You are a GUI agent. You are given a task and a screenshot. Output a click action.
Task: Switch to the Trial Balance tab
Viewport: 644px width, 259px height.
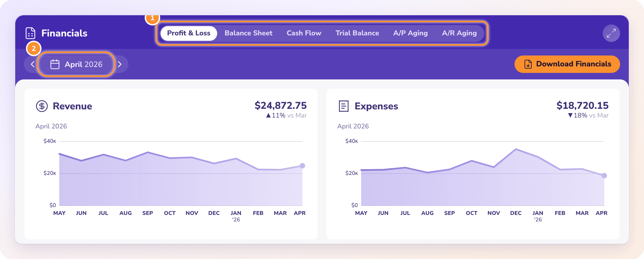pyautogui.click(x=357, y=33)
